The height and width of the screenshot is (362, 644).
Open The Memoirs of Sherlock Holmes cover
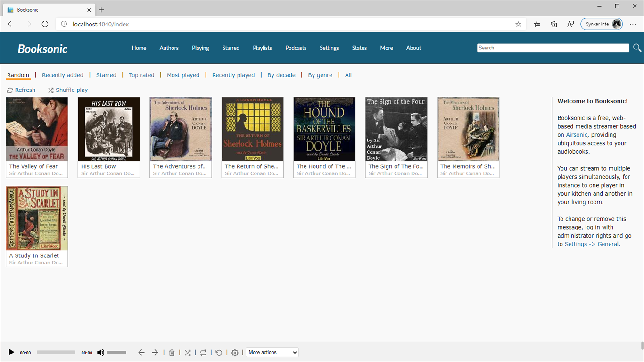(x=468, y=129)
